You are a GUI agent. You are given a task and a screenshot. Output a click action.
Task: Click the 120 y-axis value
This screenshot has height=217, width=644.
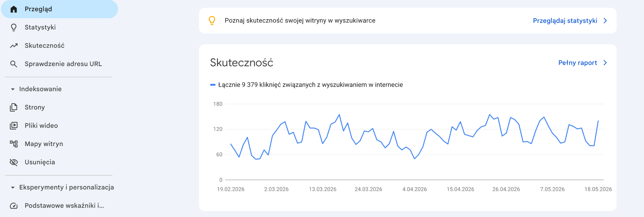[218, 129]
